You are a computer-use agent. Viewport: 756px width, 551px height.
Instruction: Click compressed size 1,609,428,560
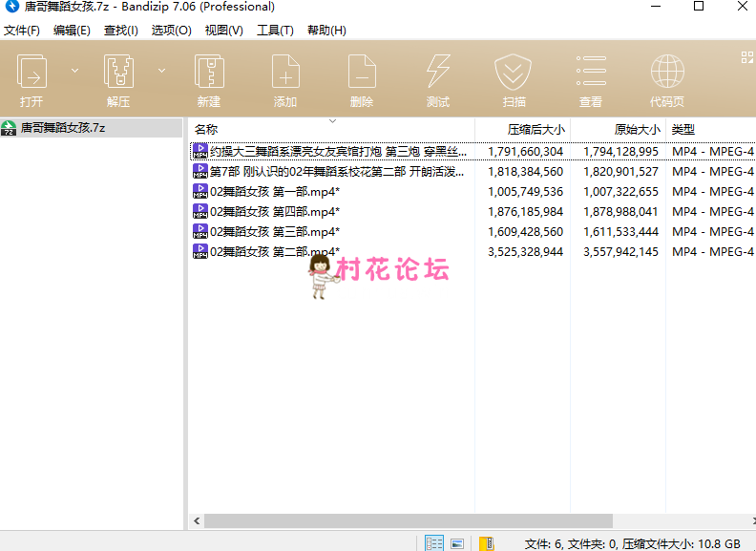point(526,232)
